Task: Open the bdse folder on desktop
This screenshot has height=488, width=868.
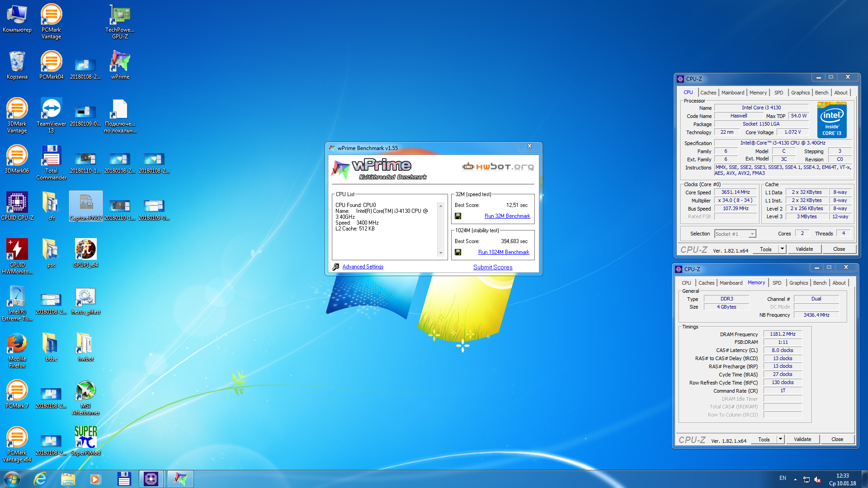Action: [x=51, y=347]
